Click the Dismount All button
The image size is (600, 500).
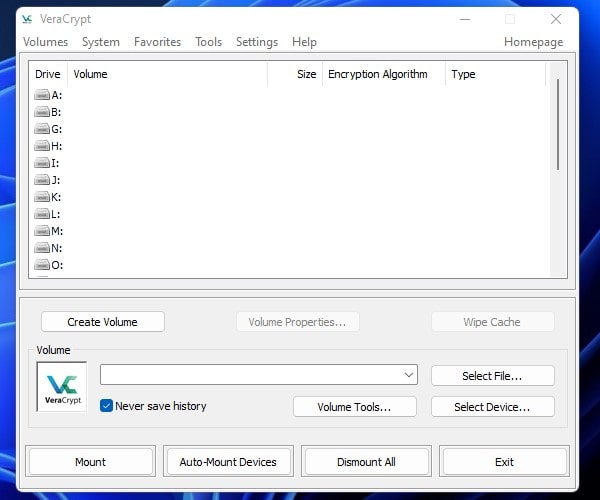(366, 462)
